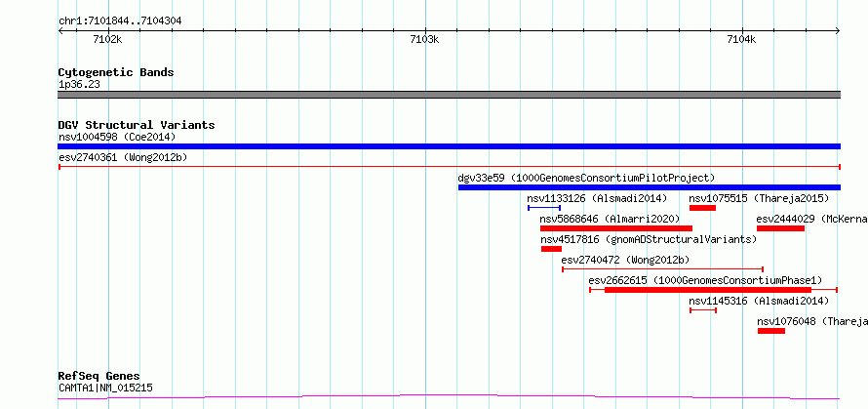
Task: Click the esv2662615 1000GenomesConsortiumPhase1 label
Action: (x=706, y=280)
